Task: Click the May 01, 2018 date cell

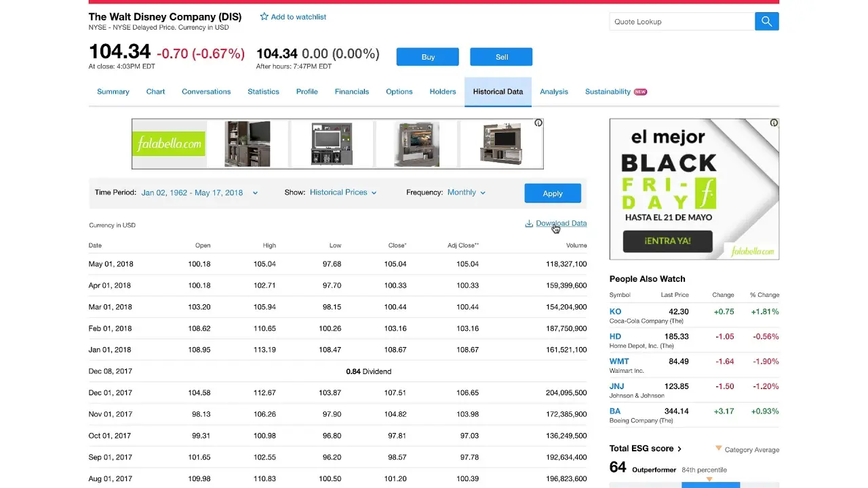Action: (110, 264)
